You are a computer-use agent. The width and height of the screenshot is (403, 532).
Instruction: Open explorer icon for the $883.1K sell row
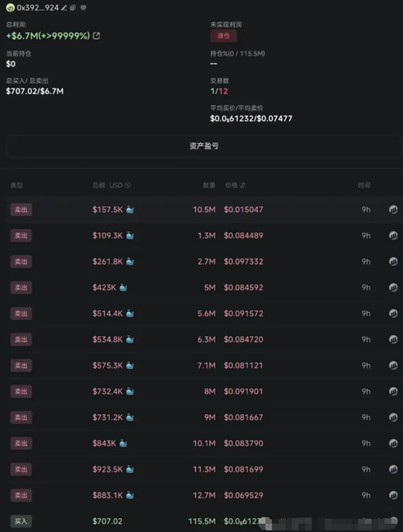pos(393,495)
